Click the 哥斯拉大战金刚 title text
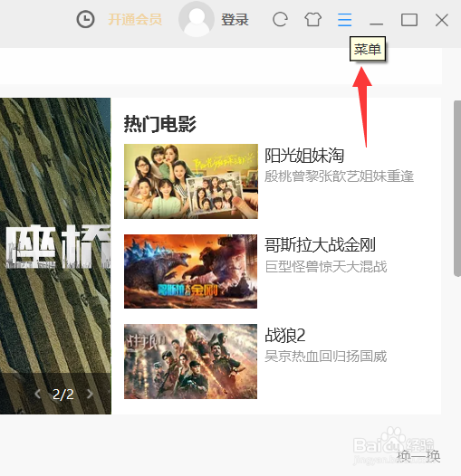The height and width of the screenshot is (476, 461). coord(320,245)
